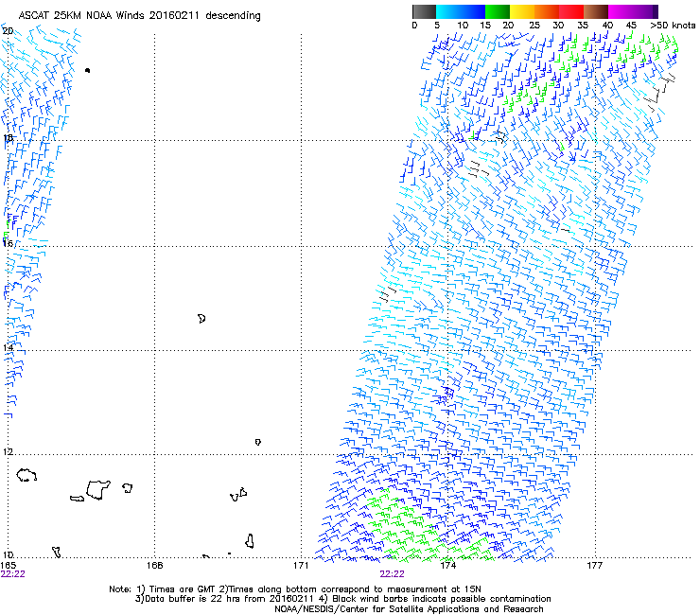
Task: Click the NOAA/NESDIS Center for Satellite Applications credit
Action: [409, 609]
